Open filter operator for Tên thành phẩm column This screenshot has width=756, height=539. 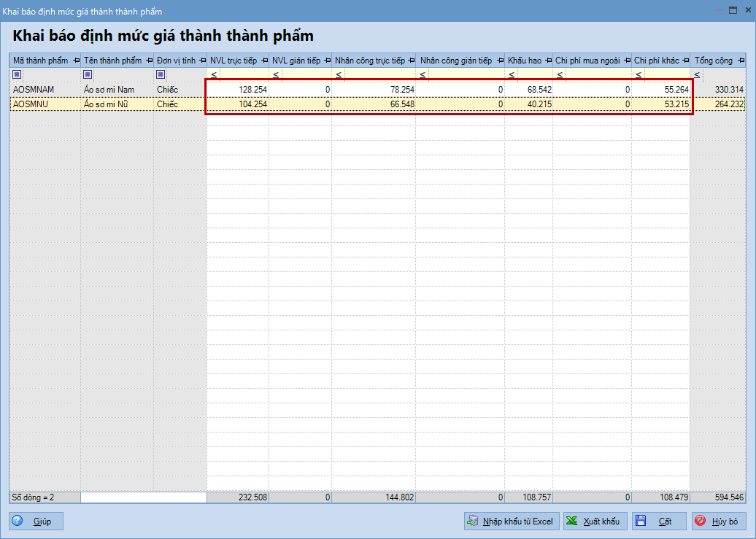pos(88,74)
